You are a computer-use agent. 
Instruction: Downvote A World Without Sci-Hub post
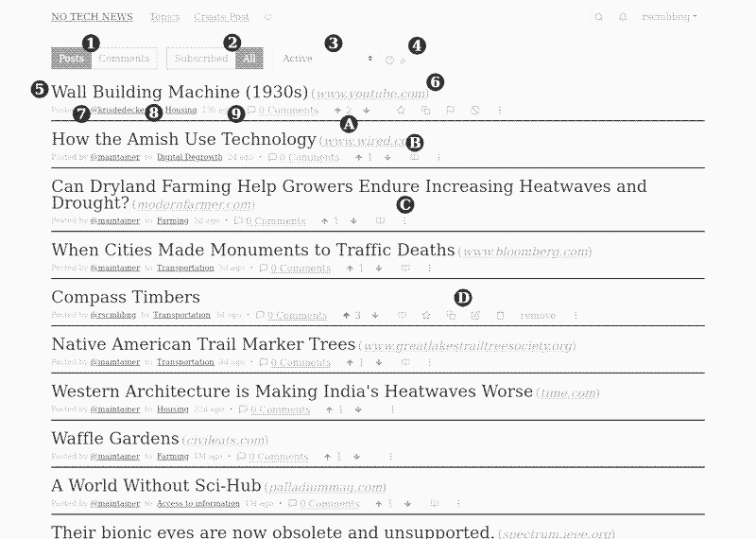408,504
